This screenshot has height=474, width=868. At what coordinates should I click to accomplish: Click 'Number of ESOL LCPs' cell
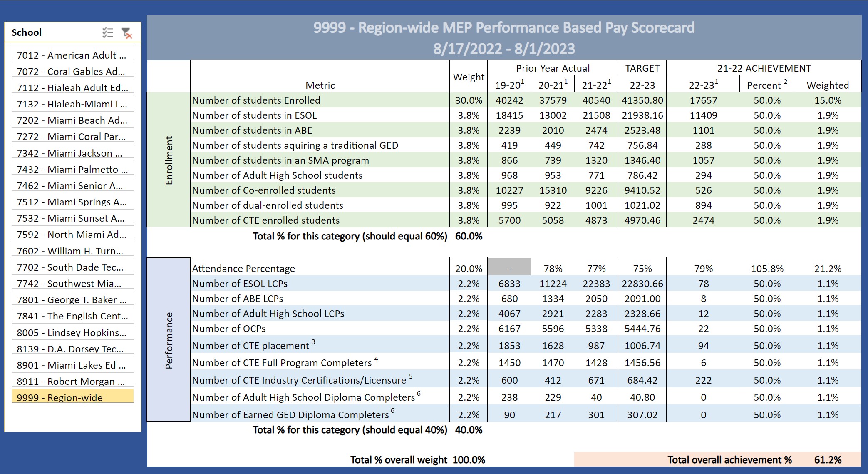point(320,284)
